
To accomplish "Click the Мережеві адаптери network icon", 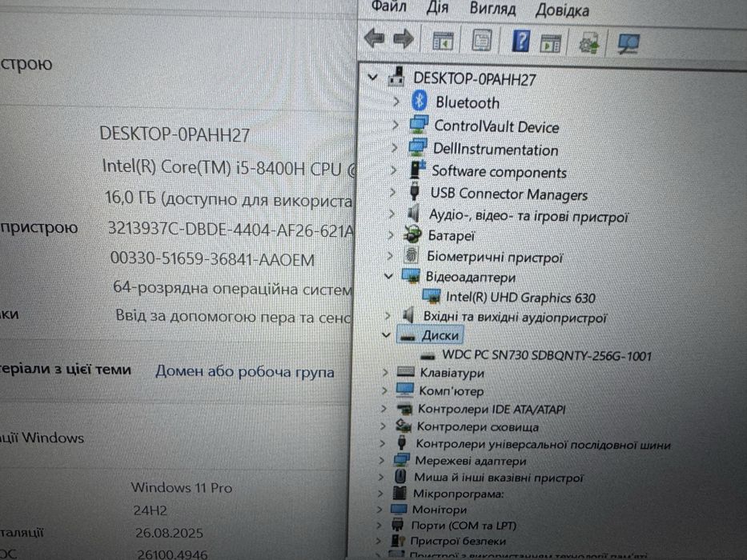I will click(x=402, y=460).
